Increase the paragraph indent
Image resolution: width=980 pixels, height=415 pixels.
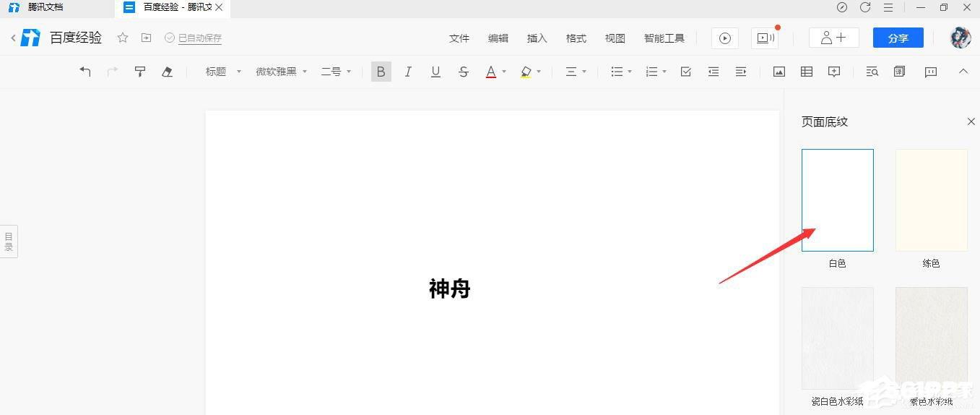tap(741, 72)
